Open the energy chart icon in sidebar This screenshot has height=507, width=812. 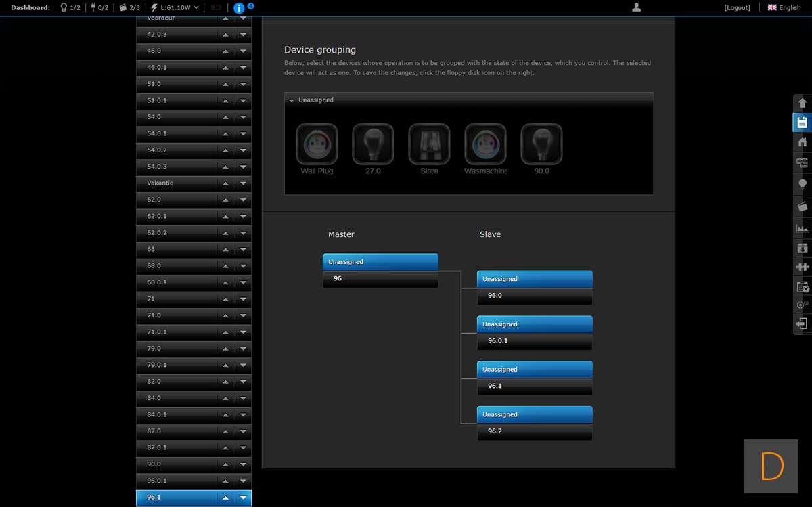tap(803, 228)
